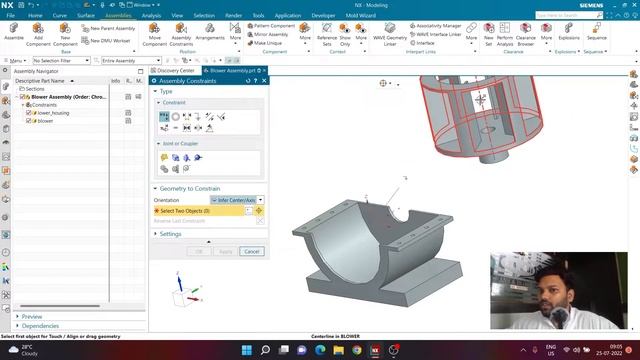The height and width of the screenshot is (360, 640).
Task: Open Windows Start menu
Action: tap(247, 350)
